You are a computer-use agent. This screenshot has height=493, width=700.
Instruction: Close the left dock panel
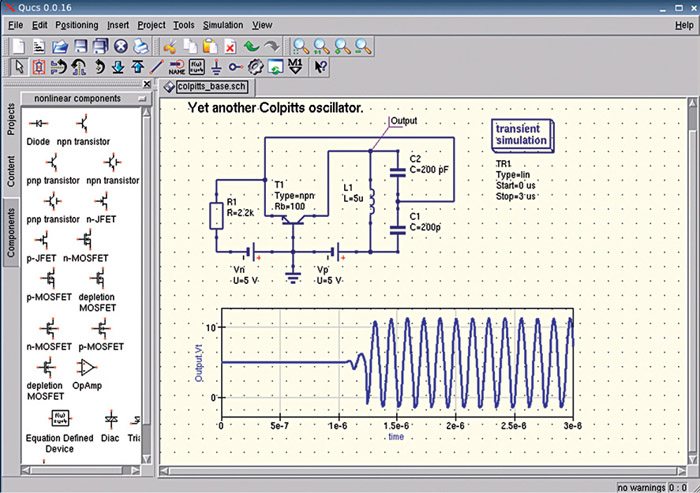tap(148, 85)
